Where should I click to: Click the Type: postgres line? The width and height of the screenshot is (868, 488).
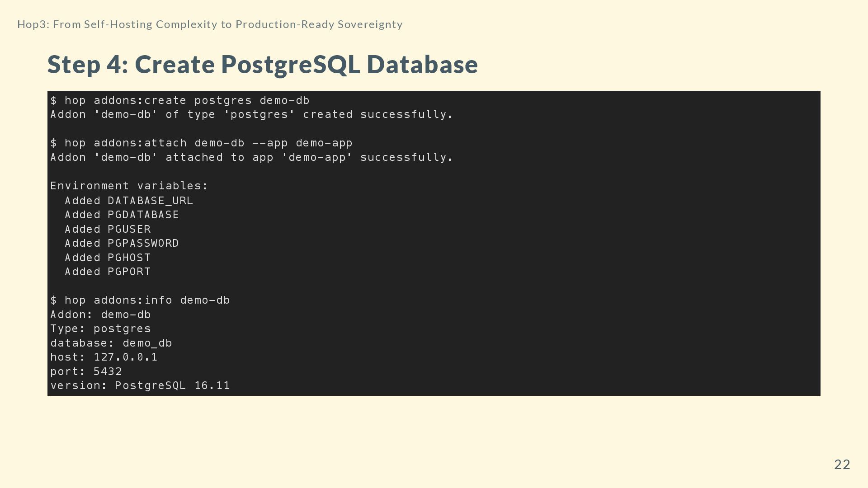[100, 329]
